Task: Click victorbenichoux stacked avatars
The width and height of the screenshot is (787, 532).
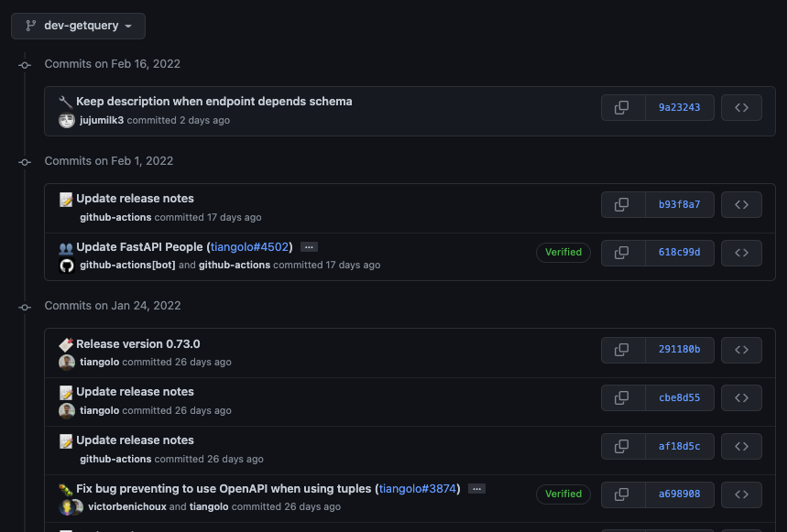Action: [x=71, y=507]
